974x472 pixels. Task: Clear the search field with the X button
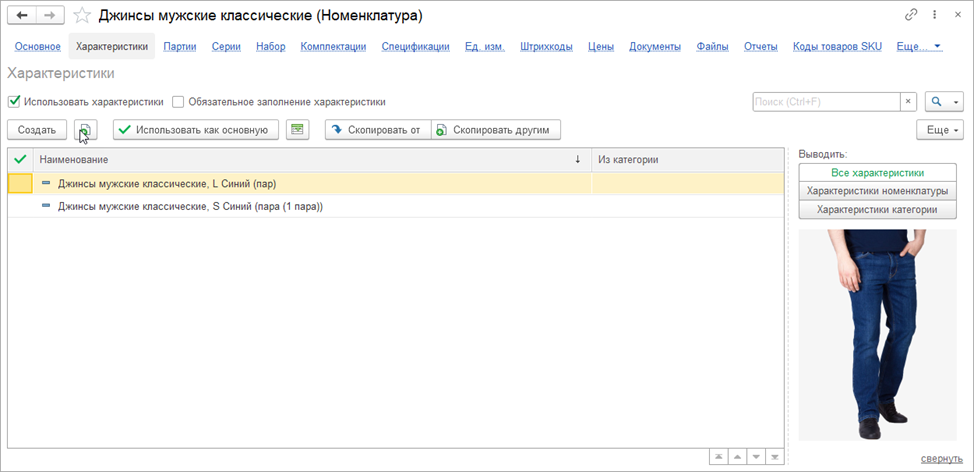tap(908, 101)
